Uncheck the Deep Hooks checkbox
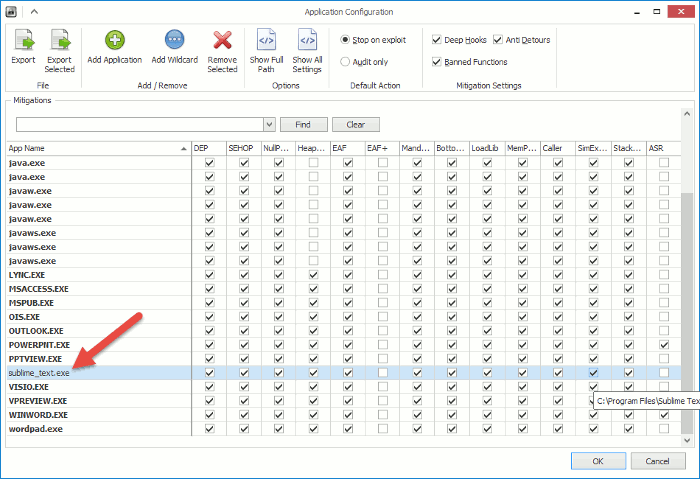This screenshot has width=700, height=479. [437, 40]
